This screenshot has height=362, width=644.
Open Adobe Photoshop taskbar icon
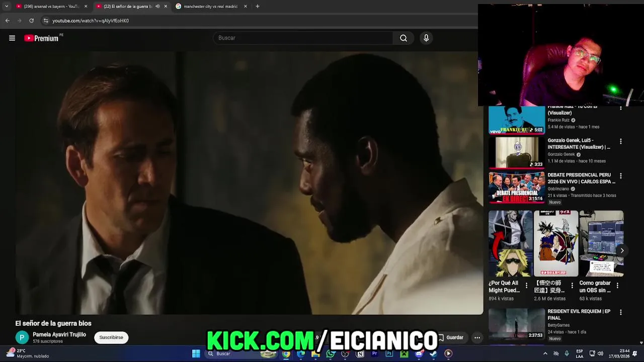[389, 353]
